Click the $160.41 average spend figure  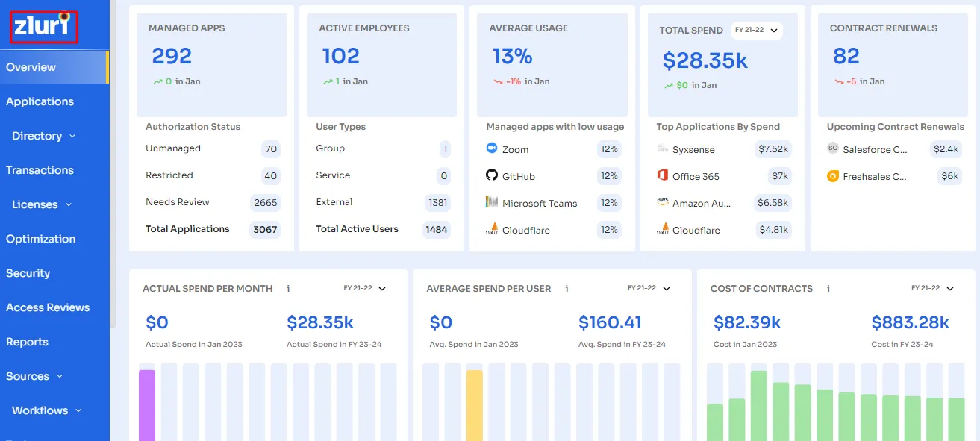pos(610,322)
